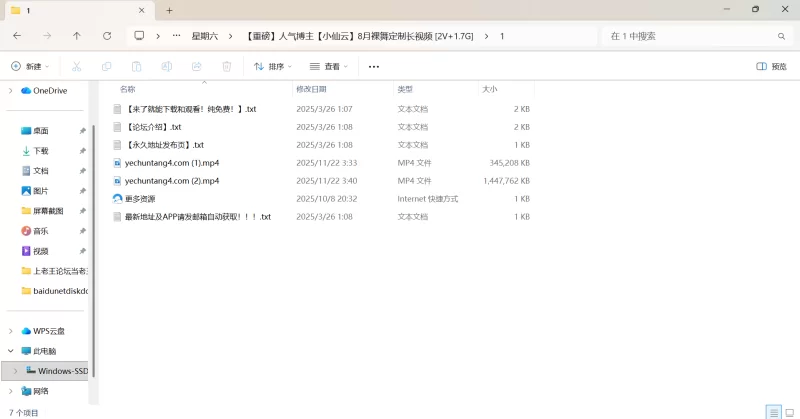Expand the OneDrive tree node
The image size is (800, 419).
[11, 91]
